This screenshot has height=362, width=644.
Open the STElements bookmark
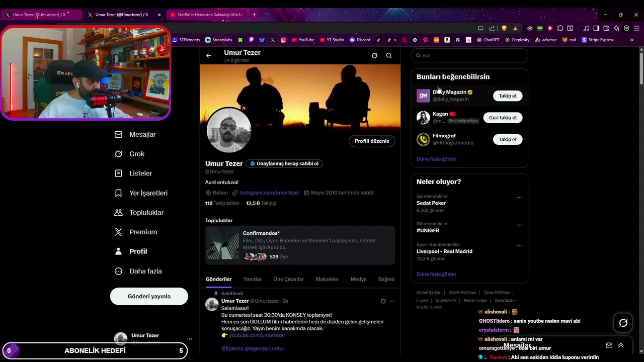186,40
